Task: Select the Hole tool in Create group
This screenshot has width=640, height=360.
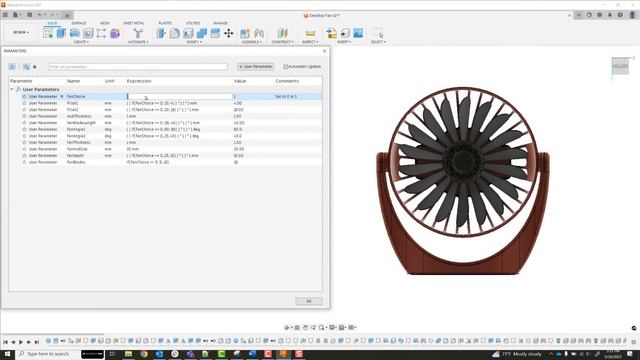Action: (88, 33)
